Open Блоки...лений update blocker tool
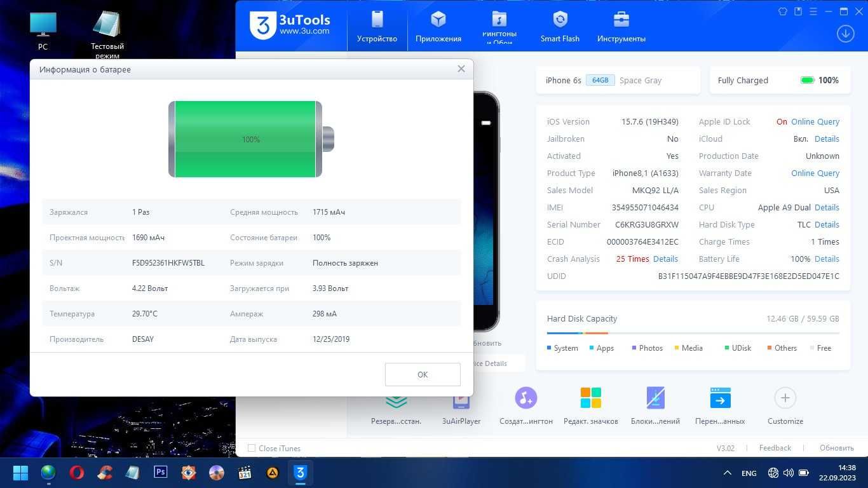This screenshot has width=868, height=488. point(655,407)
